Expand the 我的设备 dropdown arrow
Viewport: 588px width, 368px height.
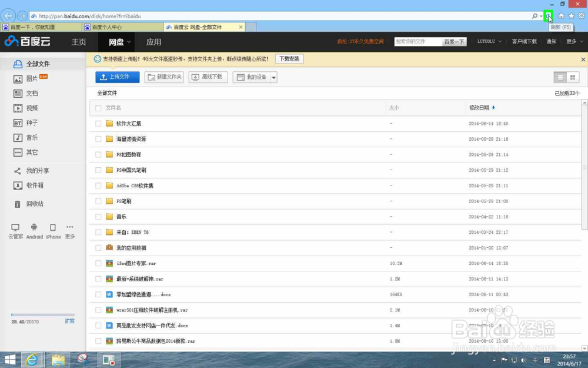pos(274,77)
